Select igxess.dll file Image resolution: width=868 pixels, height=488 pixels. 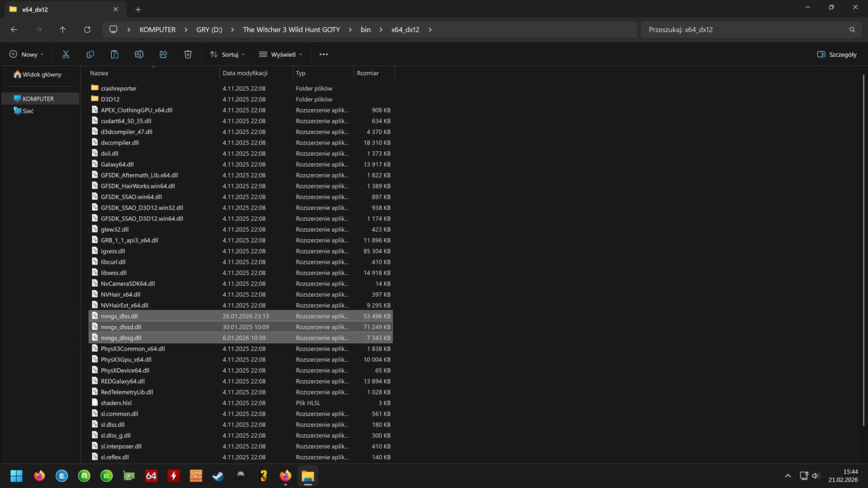[x=241, y=251]
